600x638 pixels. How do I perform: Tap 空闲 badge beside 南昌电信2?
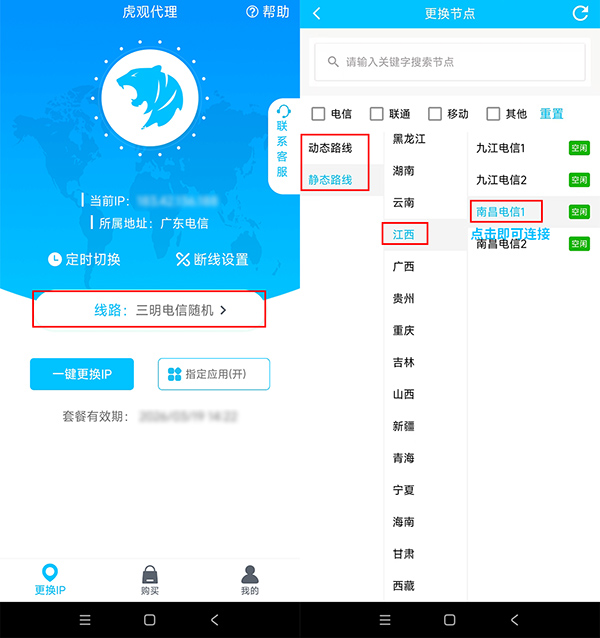click(579, 244)
